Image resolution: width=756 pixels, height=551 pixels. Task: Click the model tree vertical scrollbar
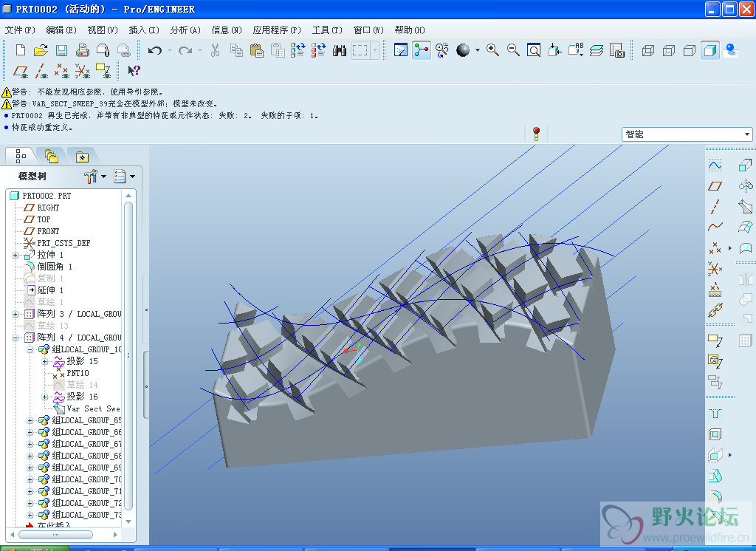(128, 355)
